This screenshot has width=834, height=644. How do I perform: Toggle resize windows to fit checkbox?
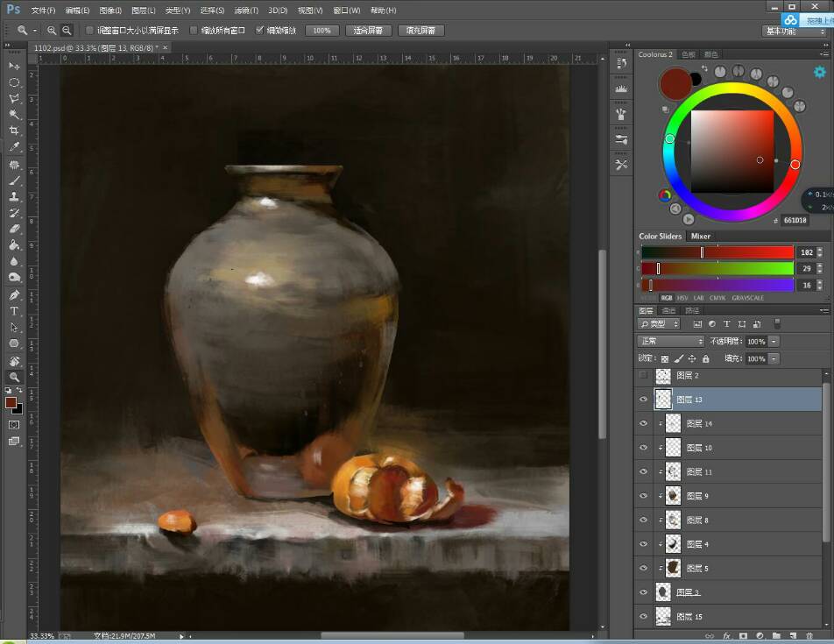(x=89, y=31)
